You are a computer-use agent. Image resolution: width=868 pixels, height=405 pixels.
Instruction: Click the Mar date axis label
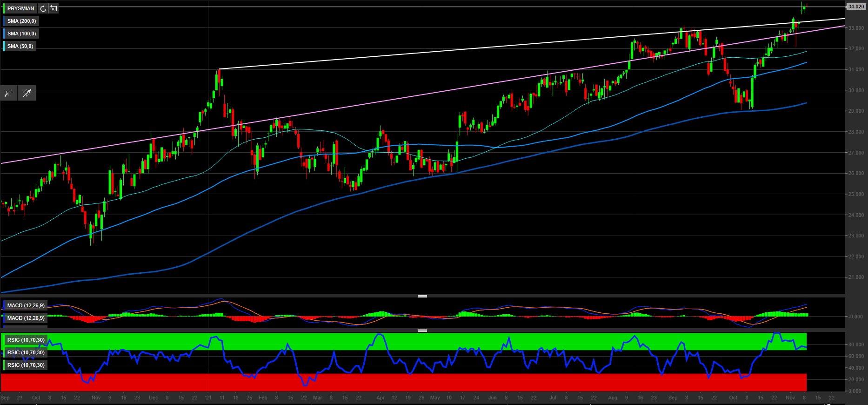[x=318, y=398]
